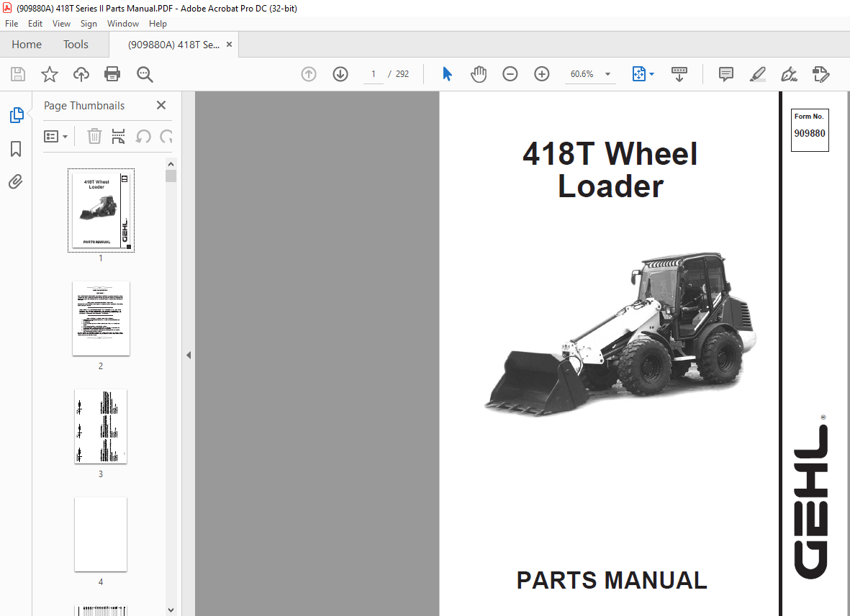Click the total pages 292 text
This screenshot has height=616, width=850.
(402, 74)
